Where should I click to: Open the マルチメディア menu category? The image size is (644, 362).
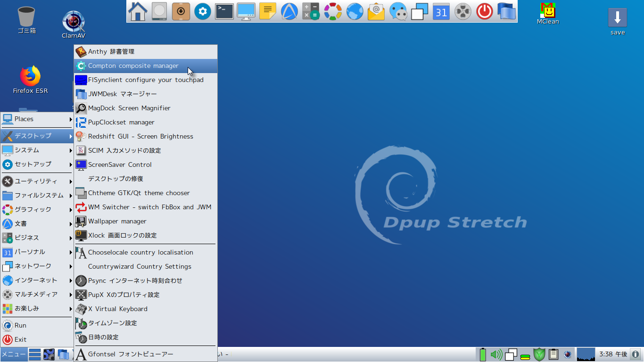(37, 294)
